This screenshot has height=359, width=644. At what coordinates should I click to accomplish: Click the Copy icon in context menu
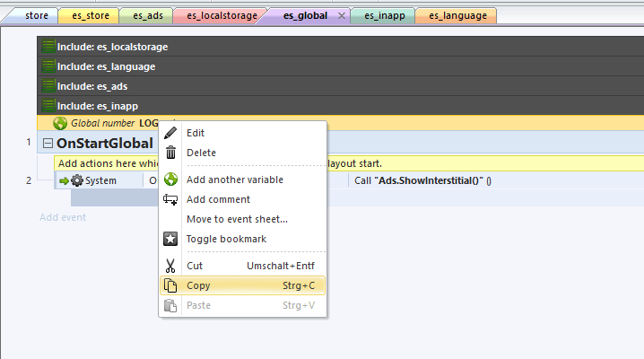[x=170, y=285]
